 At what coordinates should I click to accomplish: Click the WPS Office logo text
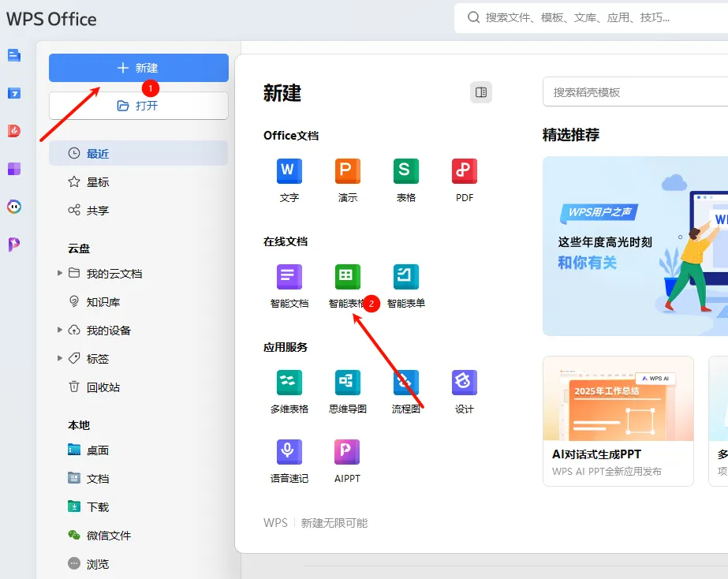click(x=51, y=19)
